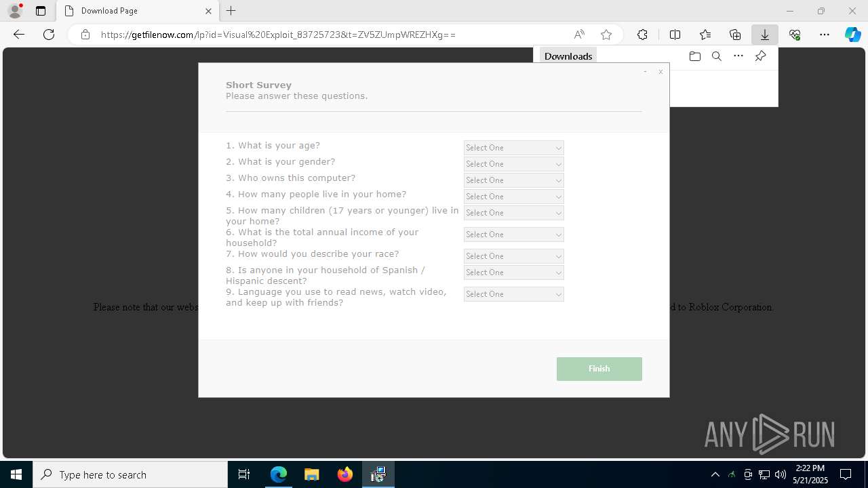The width and height of the screenshot is (868, 488).
Task: Minimize the Short Survey dialog
Action: tap(645, 72)
